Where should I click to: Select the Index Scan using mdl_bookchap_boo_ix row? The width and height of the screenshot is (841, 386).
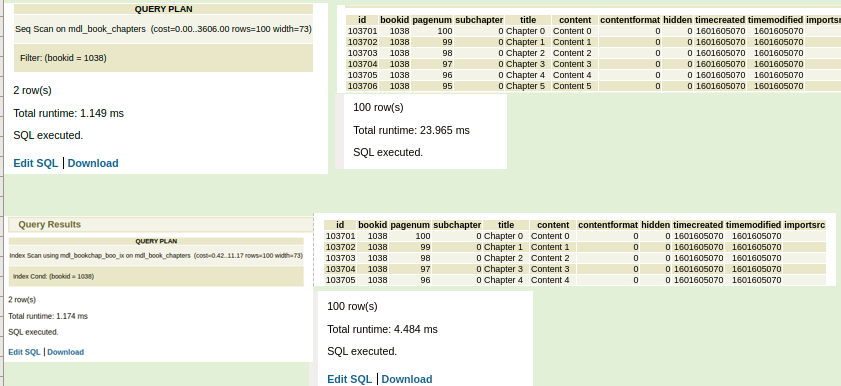156,256
